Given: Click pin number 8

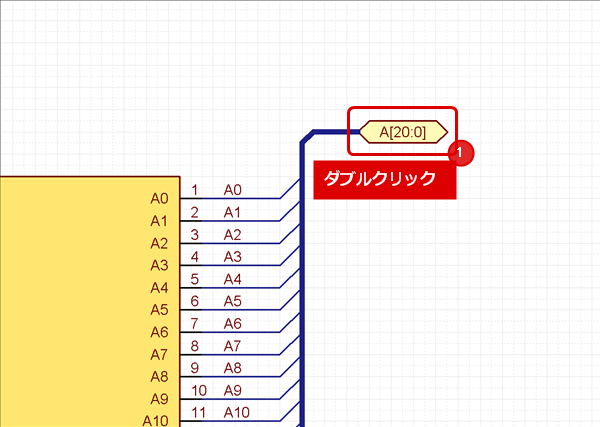Looking at the screenshot, I should (x=194, y=346).
